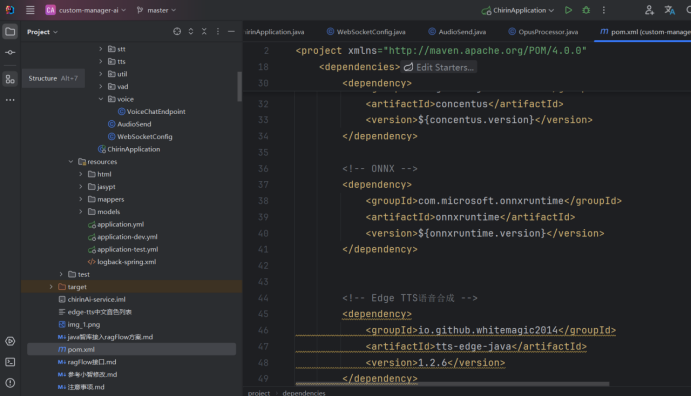Click project tree vertical scrollbar
The height and width of the screenshot is (396, 692).
240,87
